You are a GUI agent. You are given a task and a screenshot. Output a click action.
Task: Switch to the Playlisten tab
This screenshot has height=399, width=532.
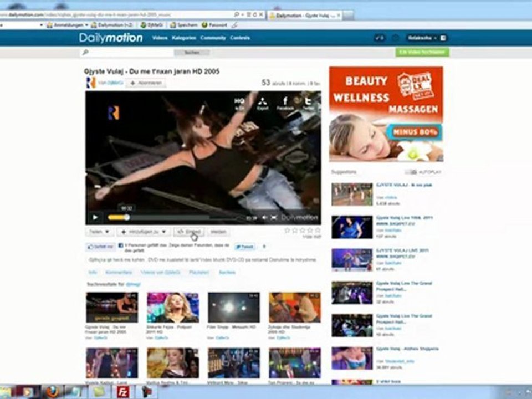[199, 272]
